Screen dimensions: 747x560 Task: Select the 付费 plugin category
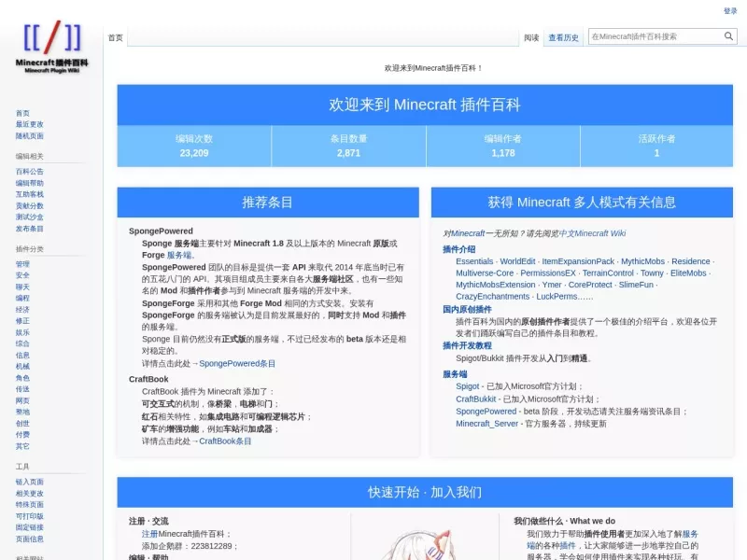coord(22,435)
